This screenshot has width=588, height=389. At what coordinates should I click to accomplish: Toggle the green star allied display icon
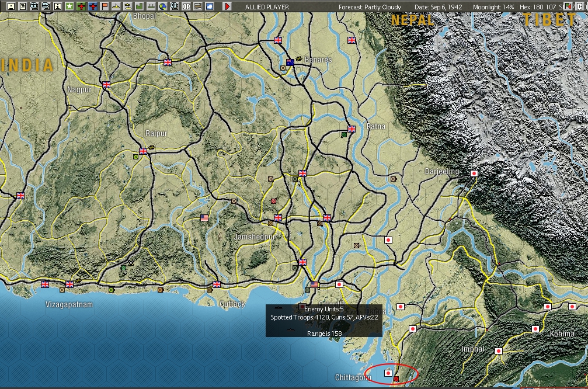[x=68, y=6]
